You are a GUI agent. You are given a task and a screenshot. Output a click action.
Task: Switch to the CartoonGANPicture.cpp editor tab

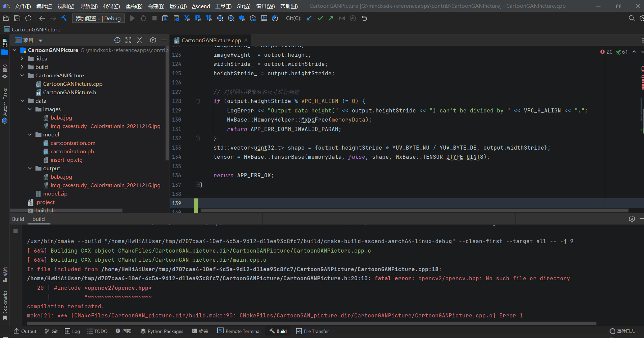(x=211, y=40)
